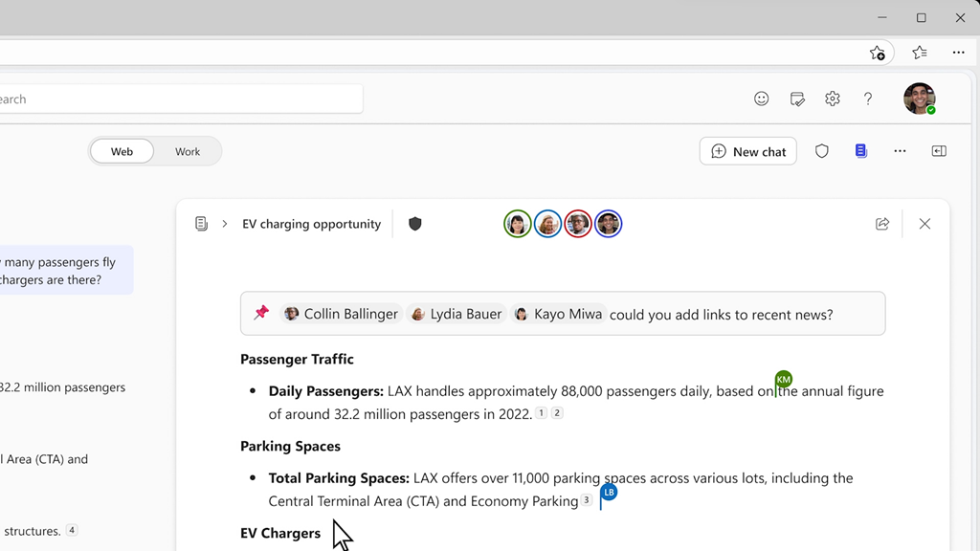
Task: Open citation reference 3 after Economy Parking
Action: tap(587, 500)
